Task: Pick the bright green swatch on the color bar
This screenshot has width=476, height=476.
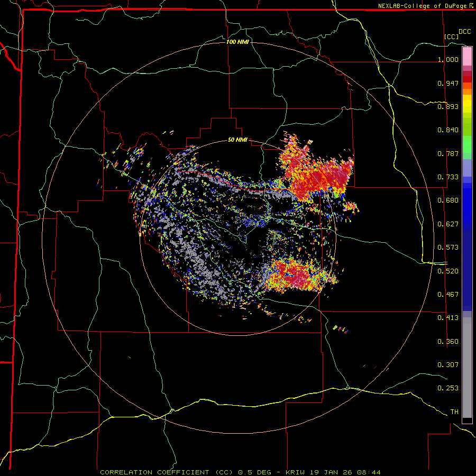Action: pos(467,144)
